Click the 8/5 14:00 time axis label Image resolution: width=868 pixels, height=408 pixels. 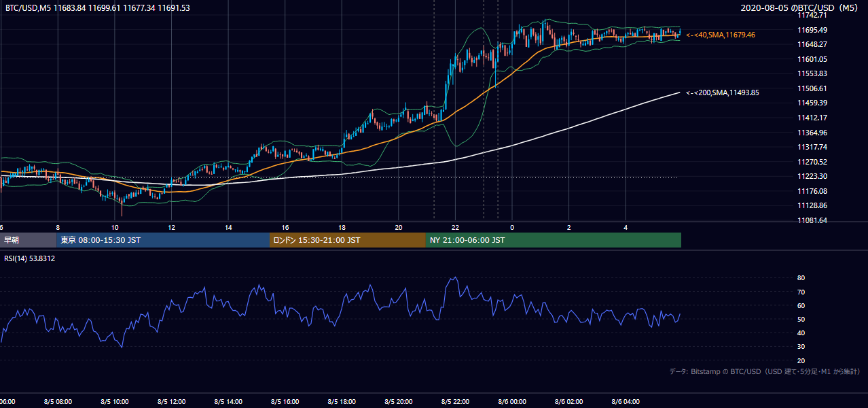(228, 402)
